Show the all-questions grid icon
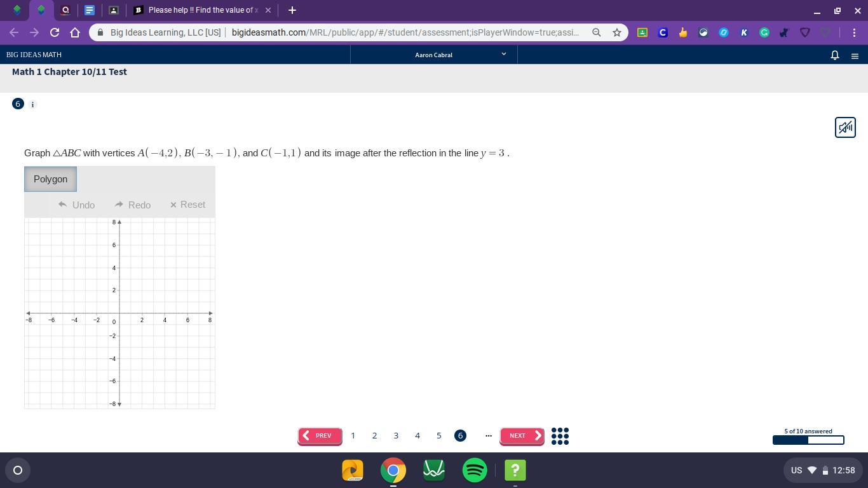The image size is (868, 488). [560, 436]
